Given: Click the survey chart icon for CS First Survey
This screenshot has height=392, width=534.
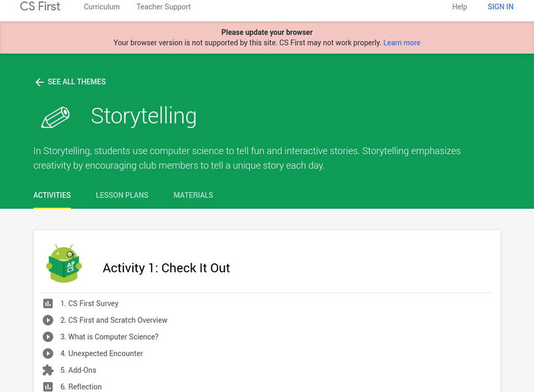Looking at the screenshot, I should (x=48, y=303).
